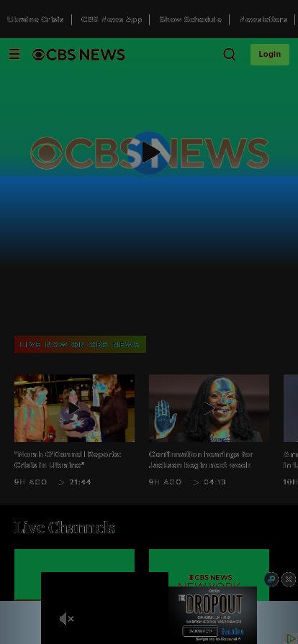298x644 pixels.
Task: Close the floating ad overlay
Action: [x=289, y=579]
